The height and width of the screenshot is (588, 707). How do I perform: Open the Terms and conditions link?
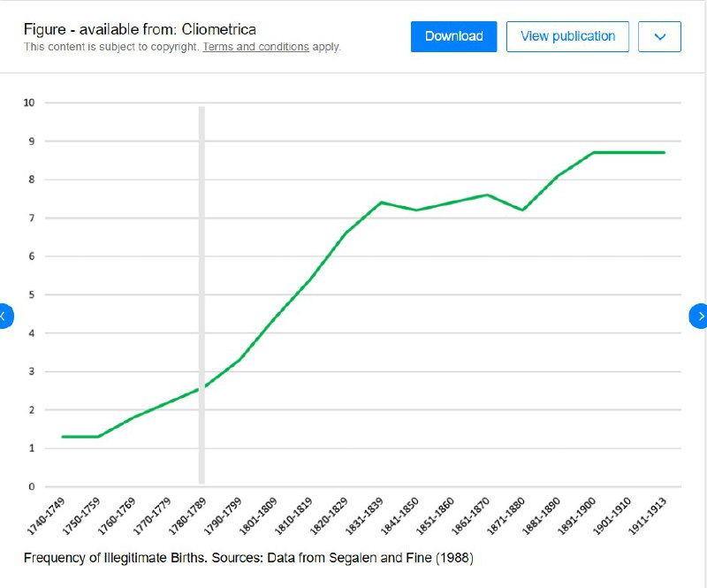[x=255, y=47]
